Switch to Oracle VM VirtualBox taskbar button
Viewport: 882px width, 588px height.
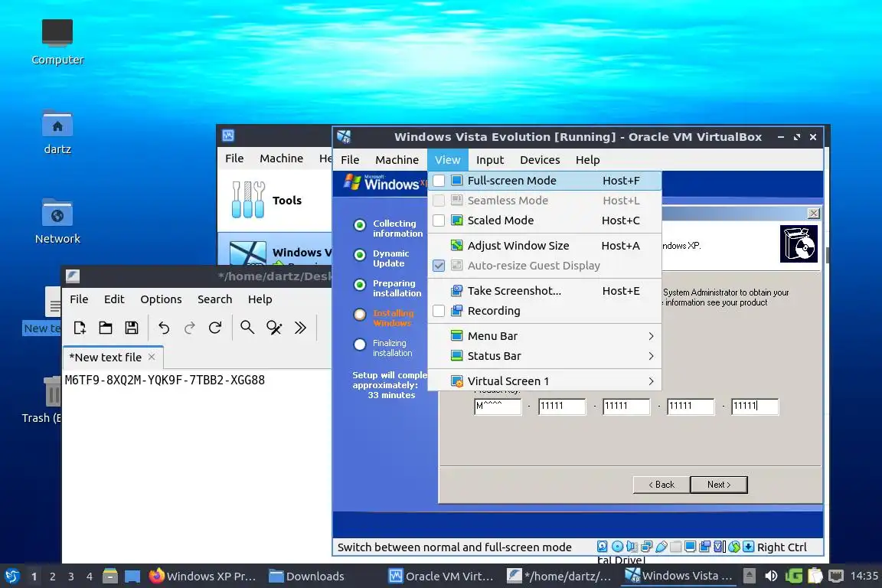(x=442, y=576)
